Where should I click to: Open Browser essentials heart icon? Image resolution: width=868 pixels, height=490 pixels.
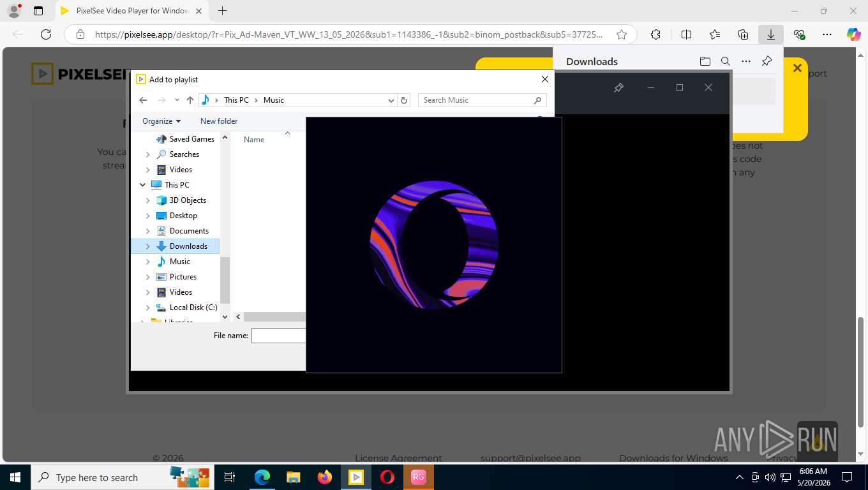[799, 34]
